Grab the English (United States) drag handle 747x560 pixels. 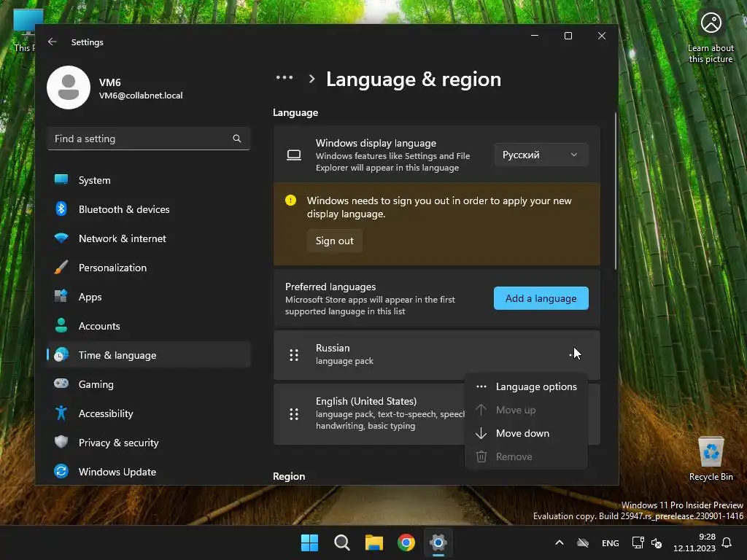click(x=294, y=414)
